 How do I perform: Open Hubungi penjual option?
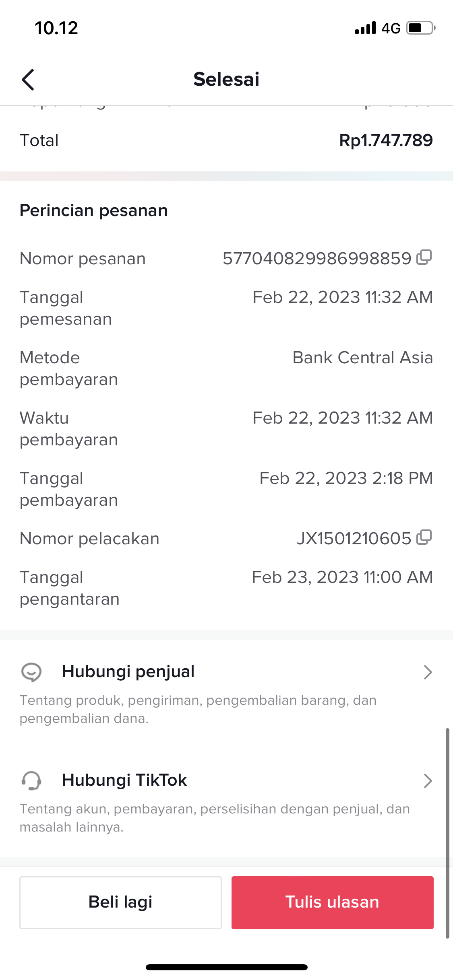128,671
